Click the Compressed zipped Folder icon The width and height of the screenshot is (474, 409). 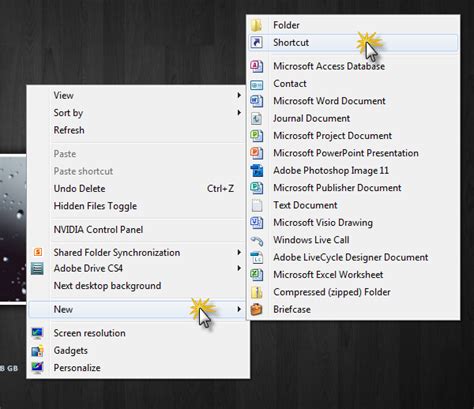[x=256, y=292]
